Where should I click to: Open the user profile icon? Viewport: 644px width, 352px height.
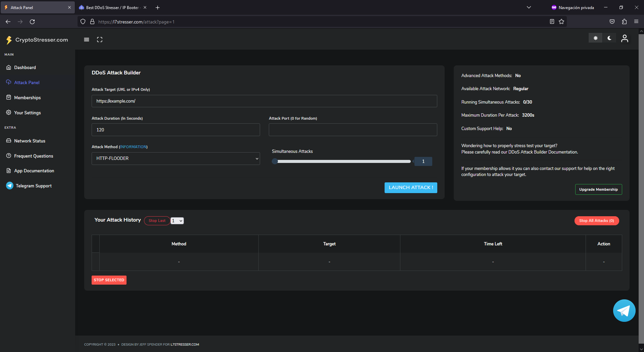624,39
